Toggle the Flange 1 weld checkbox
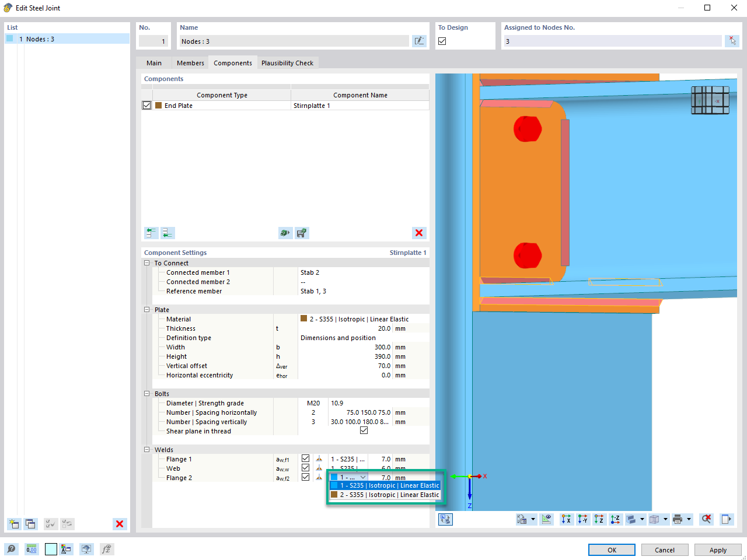Image resolution: width=747 pixels, height=560 pixels. tap(305, 459)
